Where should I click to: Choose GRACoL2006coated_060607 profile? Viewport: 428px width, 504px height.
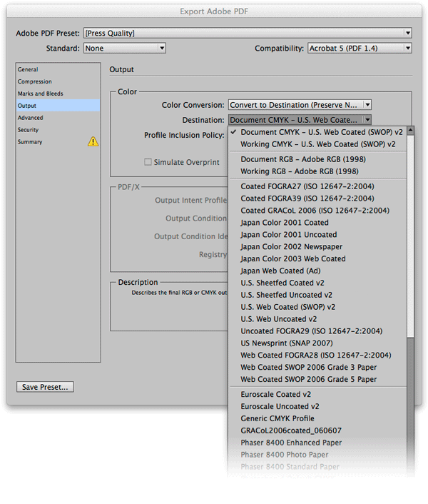pyautogui.click(x=317, y=430)
